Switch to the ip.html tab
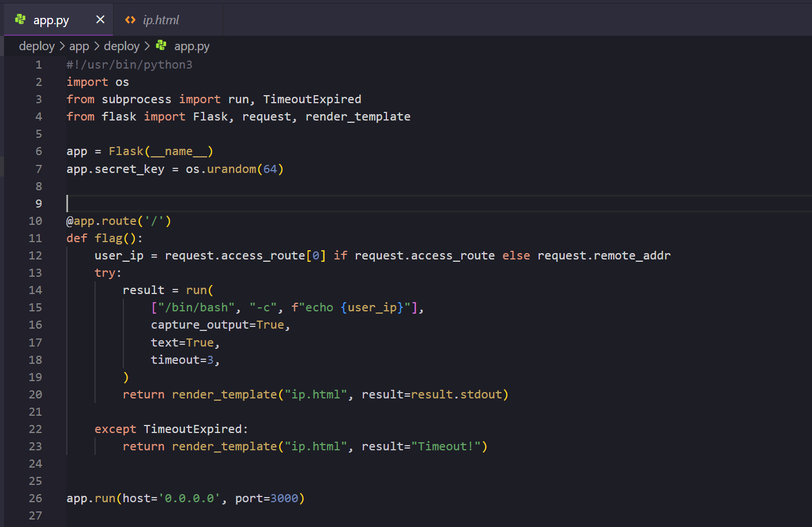This screenshot has height=527, width=812. click(x=161, y=20)
